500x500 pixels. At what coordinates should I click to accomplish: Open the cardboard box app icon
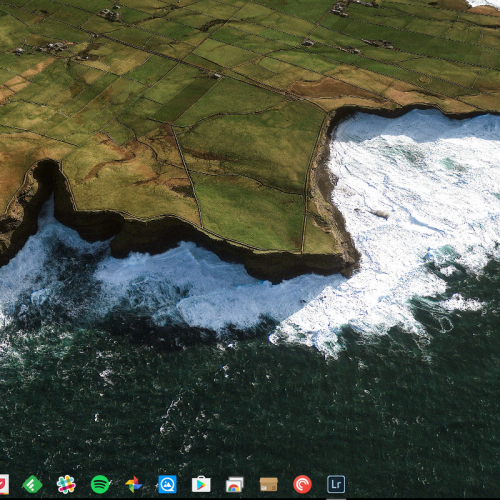coord(269,484)
